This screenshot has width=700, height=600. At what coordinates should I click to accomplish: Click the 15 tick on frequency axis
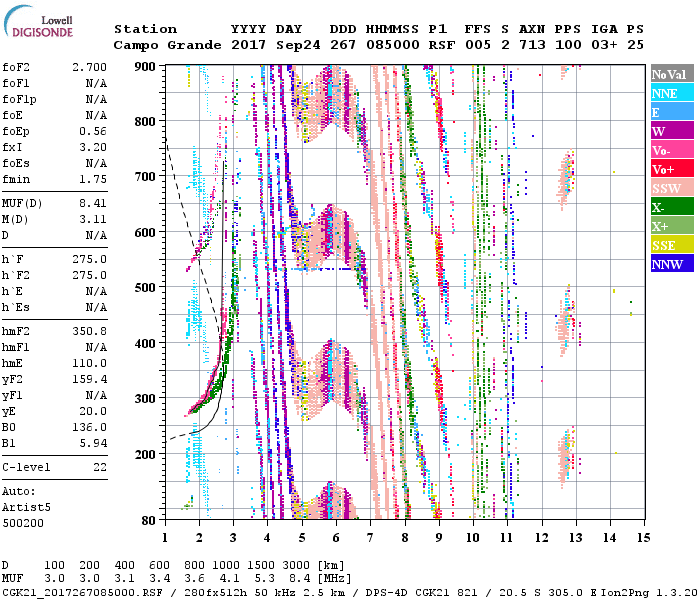[643, 537]
